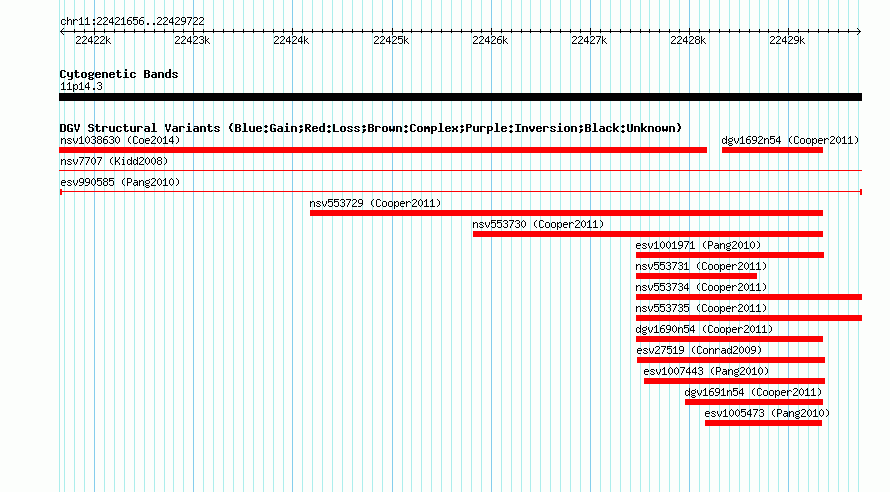
Task: Open the esv990585 (Pang2010) variant
Action: pos(120,182)
